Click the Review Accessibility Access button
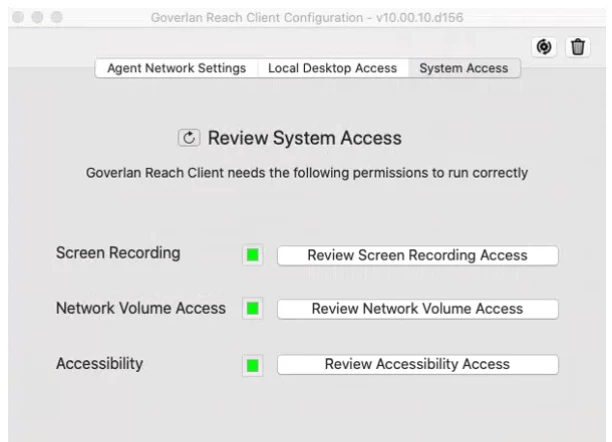This screenshot has width=612, height=442. click(x=418, y=364)
